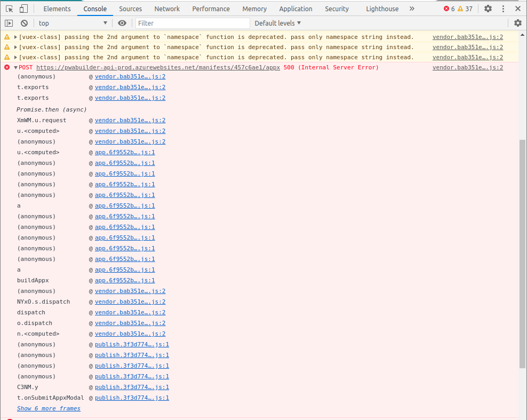Expand the second vuex-class warning message
The width and height of the screenshot is (527, 420).
pos(15,47)
